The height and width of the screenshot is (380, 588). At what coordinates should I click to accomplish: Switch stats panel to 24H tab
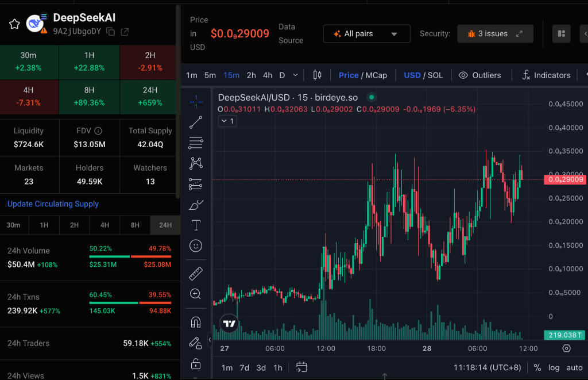pos(165,225)
